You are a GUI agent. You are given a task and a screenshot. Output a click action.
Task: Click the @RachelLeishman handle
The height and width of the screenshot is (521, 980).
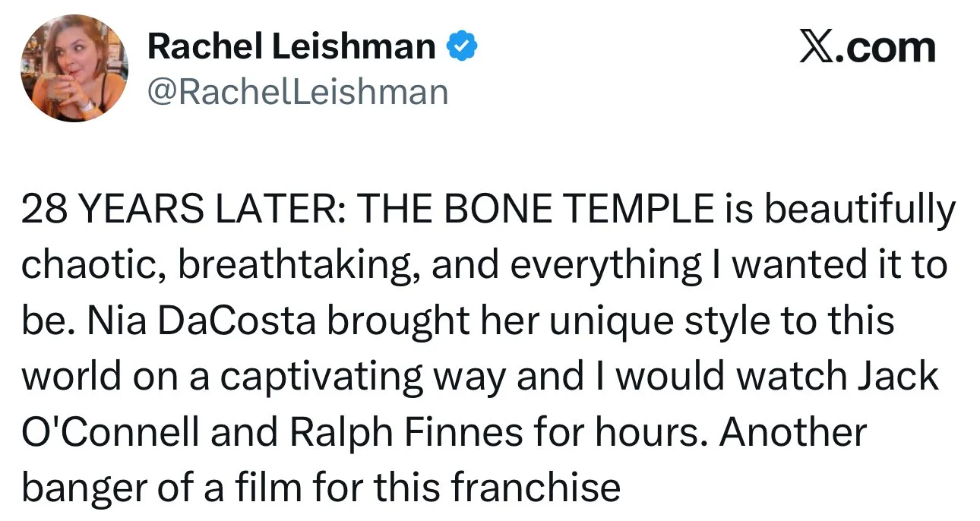pyautogui.click(x=298, y=92)
